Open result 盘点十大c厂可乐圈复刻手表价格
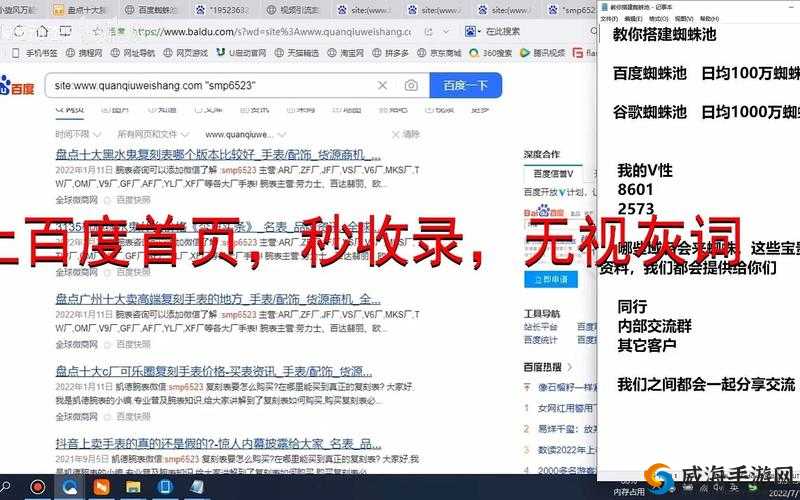Image resolution: width=800 pixels, height=500 pixels. point(214,371)
